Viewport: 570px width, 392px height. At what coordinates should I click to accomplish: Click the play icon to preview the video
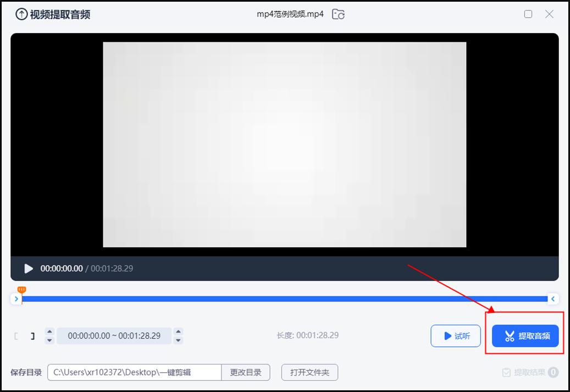(x=28, y=268)
